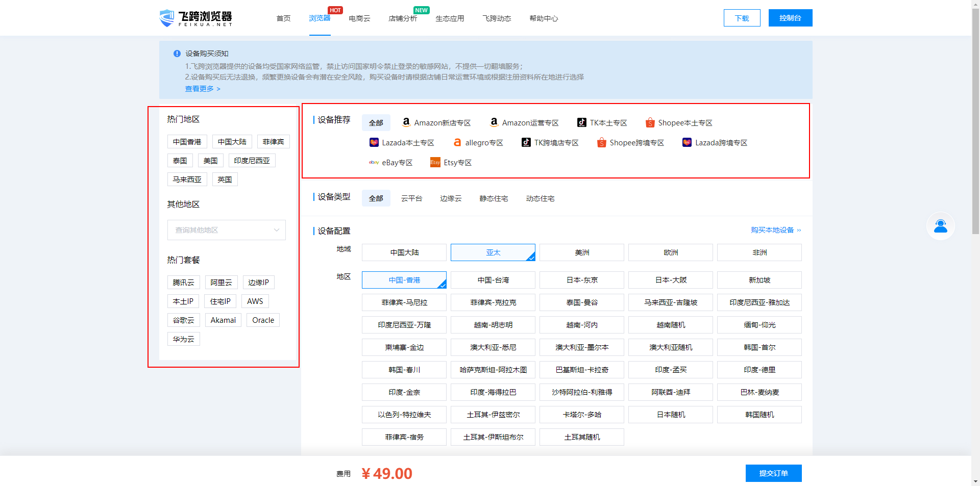
Task: Open the 电商云 nav item
Action: (x=359, y=18)
